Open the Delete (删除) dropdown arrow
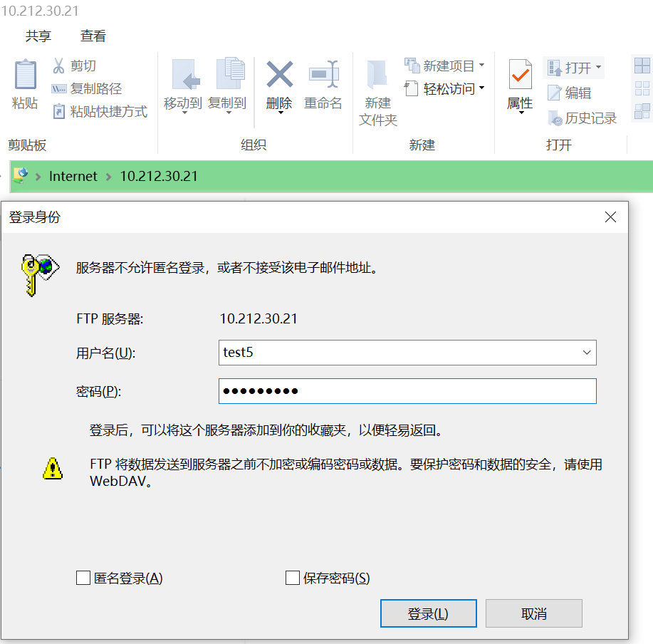 (281, 113)
